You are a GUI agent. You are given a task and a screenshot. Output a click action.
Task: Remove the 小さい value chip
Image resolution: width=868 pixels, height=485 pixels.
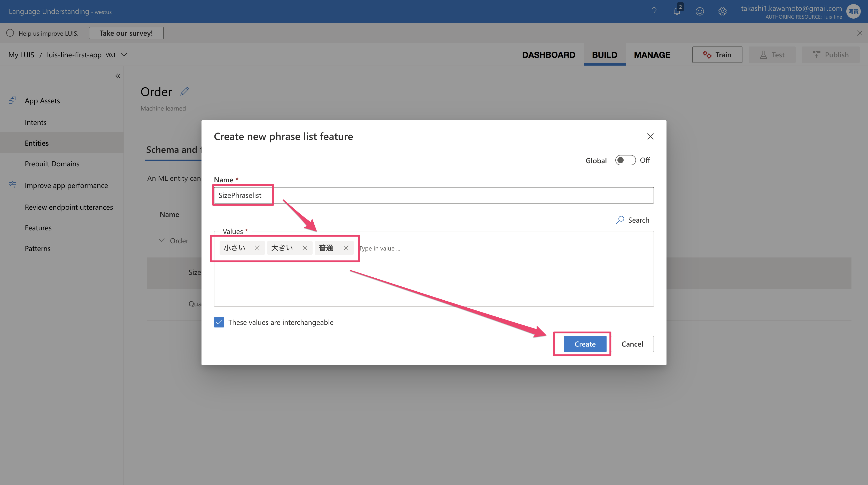[x=257, y=248]
